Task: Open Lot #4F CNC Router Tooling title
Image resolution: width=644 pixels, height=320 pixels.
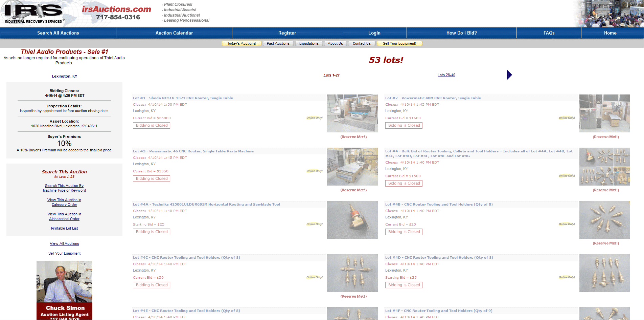Action: coord(439,311)
